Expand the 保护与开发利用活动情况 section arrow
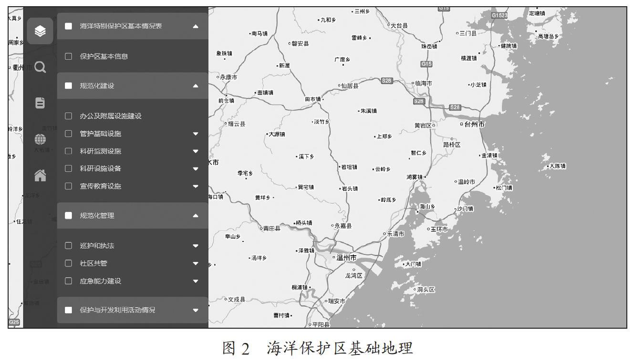This screenshot has width=644, height=364. click(x=196, y=310)
